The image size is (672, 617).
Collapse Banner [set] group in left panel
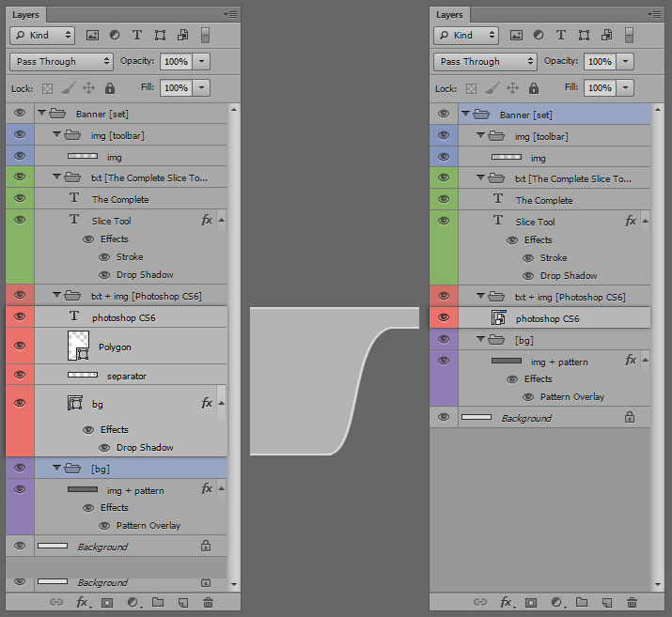pos(42,114)
